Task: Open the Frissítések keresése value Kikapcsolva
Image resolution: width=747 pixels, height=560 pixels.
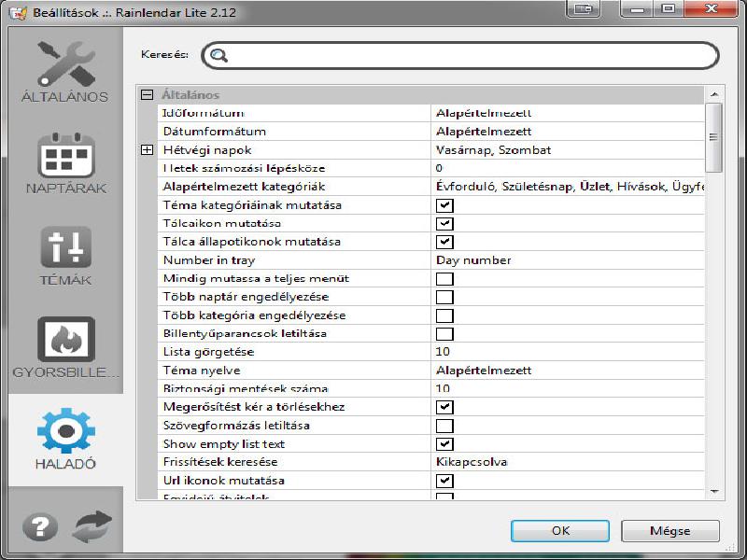Action: pyautogui.click(x=472, y=462)
